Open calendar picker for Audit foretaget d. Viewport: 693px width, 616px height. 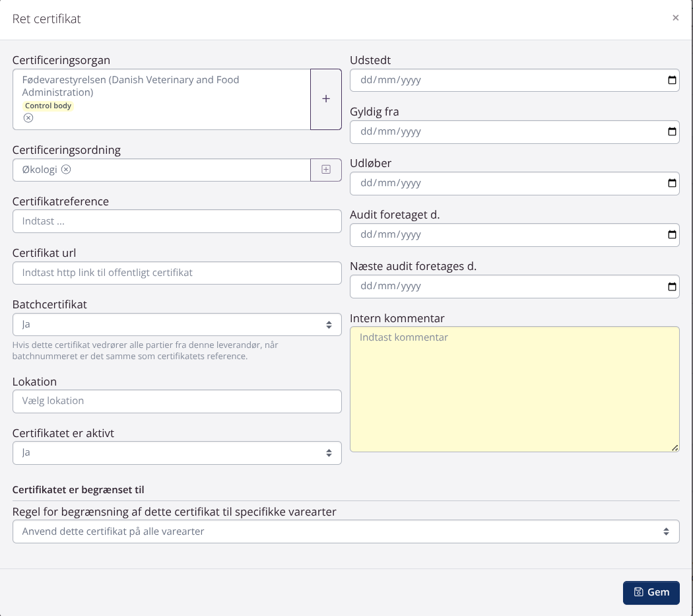672,235
